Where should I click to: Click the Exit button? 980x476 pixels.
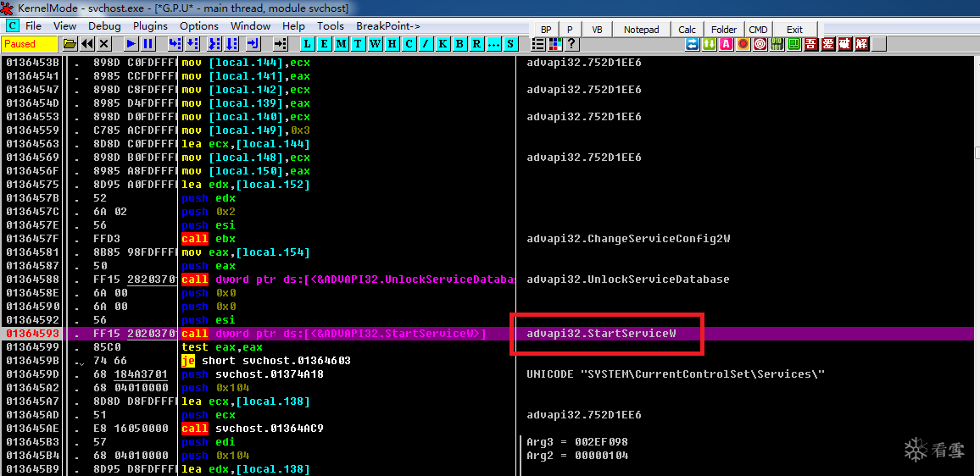pyautogui.click(x=794, y=30)
